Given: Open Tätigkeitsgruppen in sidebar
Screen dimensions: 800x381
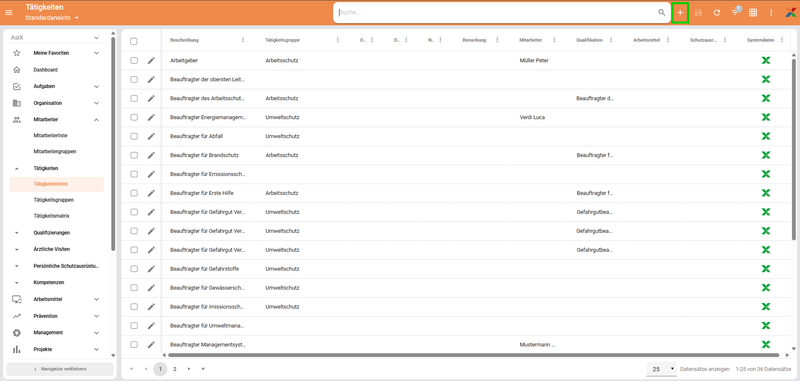Looking at the screenshot, I should coord(54,200).
